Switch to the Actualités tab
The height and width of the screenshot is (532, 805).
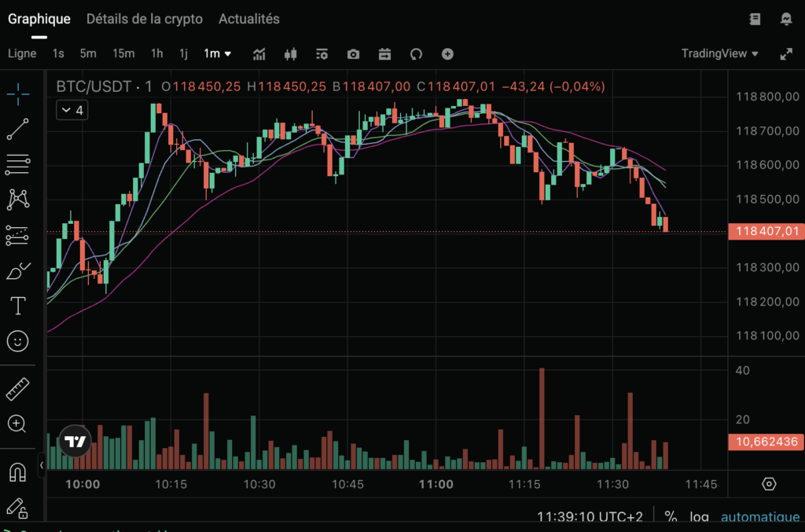coord(248,18)
